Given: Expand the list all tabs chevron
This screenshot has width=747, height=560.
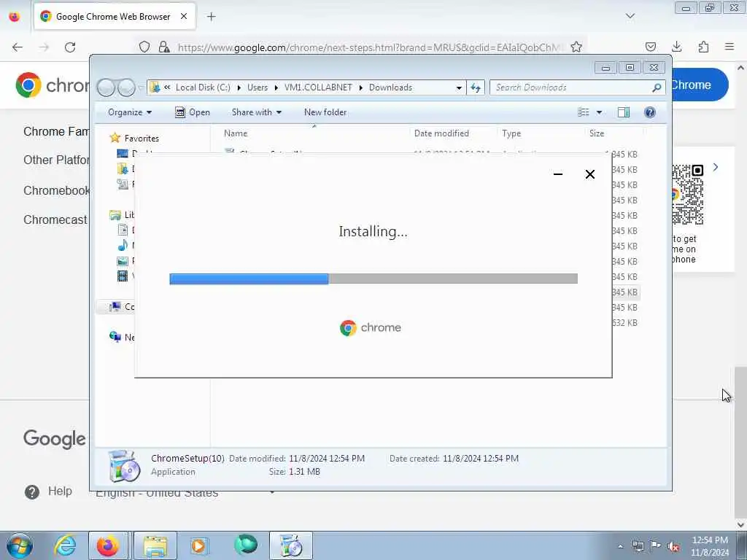Looking at the screenshot, I should [630, 16].
